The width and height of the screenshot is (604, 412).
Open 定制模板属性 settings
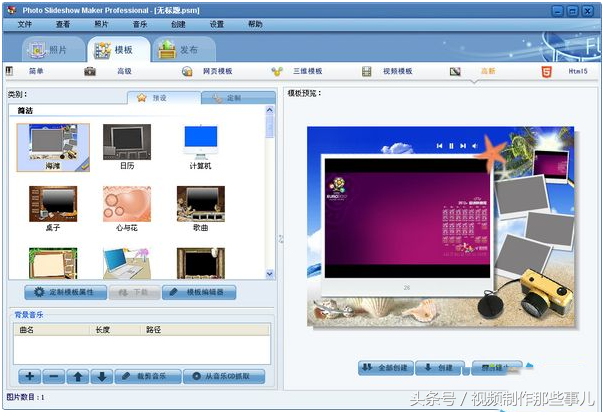tap(65, 292)
